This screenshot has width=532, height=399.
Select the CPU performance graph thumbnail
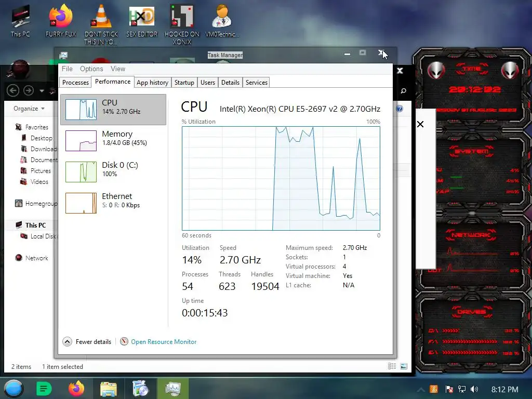81,109
